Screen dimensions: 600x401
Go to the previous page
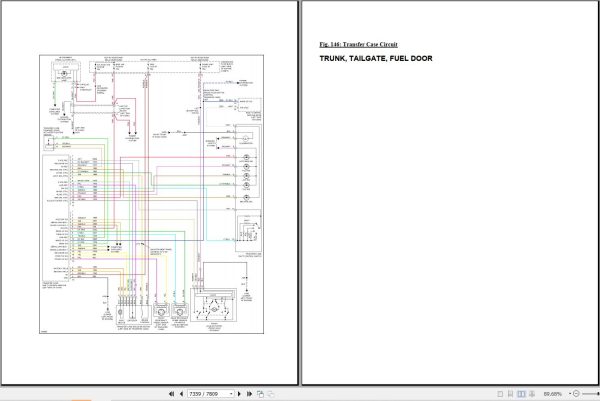pyautogui.click(x=181, y=394)
